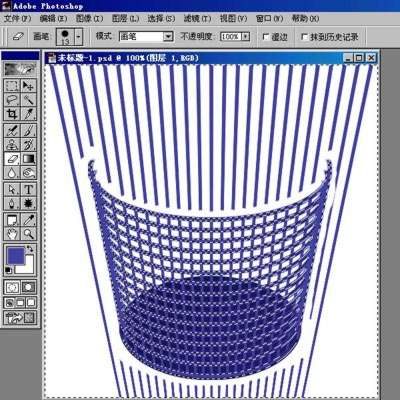Viewport: 400px width, 400px height.
Task: Select the Move tool
Action: coord(28,86)
